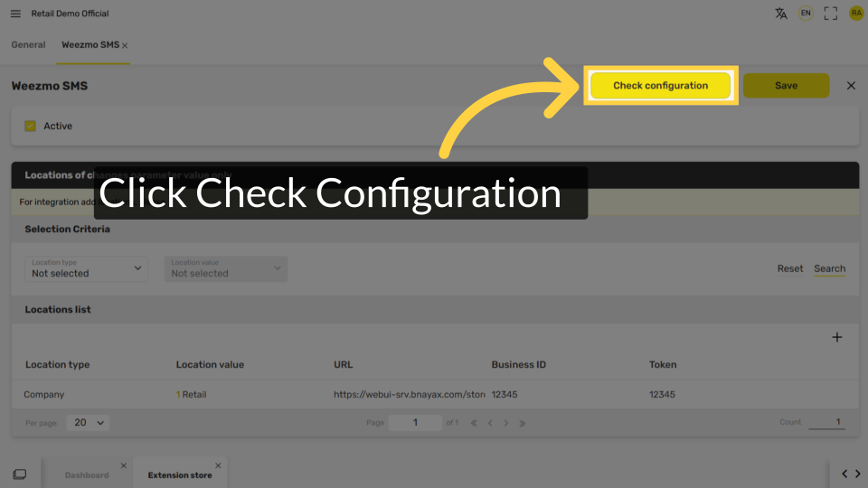Click the EN language selector
The height and width of the screenshot is (488, 868).
[x=806, y=14]
